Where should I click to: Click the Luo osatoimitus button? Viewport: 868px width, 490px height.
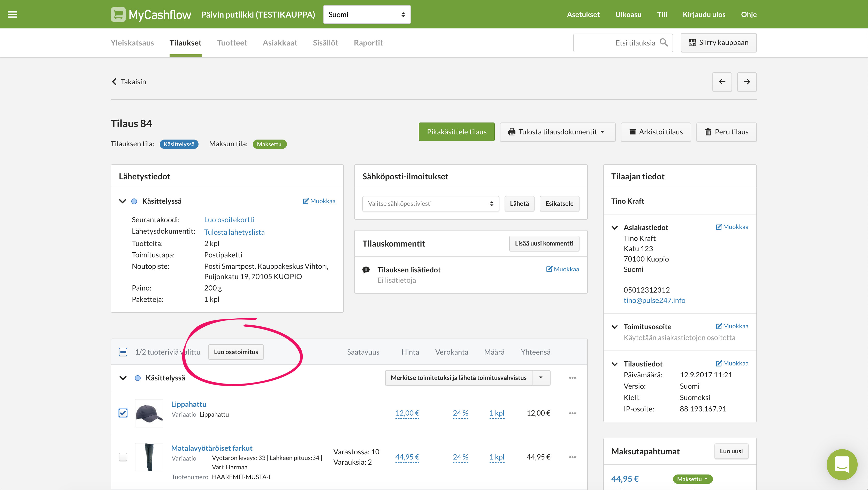coord(236,352)
